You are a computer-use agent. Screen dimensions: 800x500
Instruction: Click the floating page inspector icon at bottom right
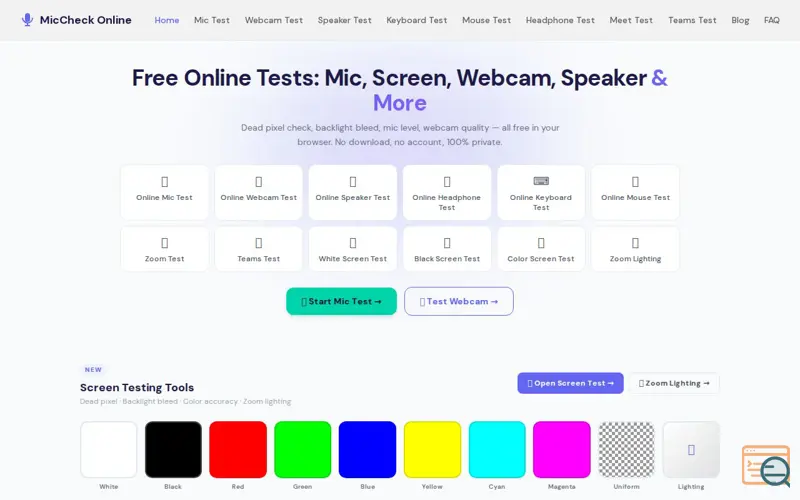[766, 466]
